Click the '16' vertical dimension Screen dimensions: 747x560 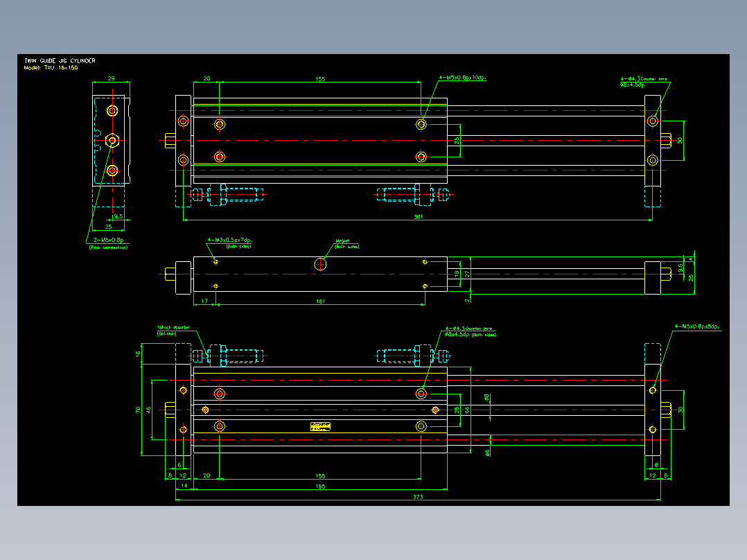tap(138, 354)
